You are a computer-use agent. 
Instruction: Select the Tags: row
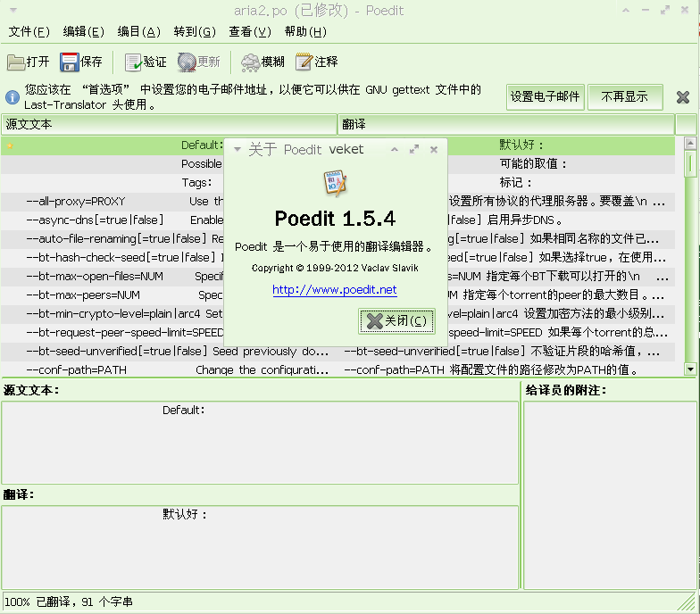[x=337, y=183]
